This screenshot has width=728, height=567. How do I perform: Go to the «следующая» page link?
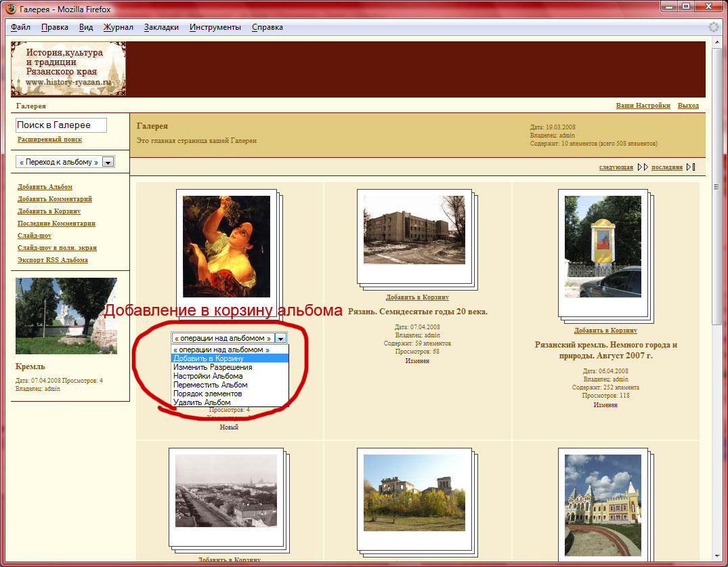tap(616, 167)
